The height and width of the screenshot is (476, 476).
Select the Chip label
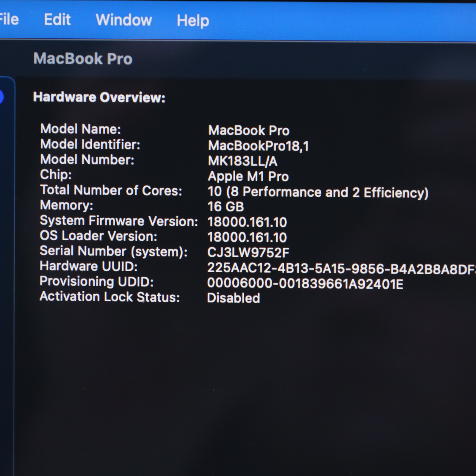click(x=56, y=175)
